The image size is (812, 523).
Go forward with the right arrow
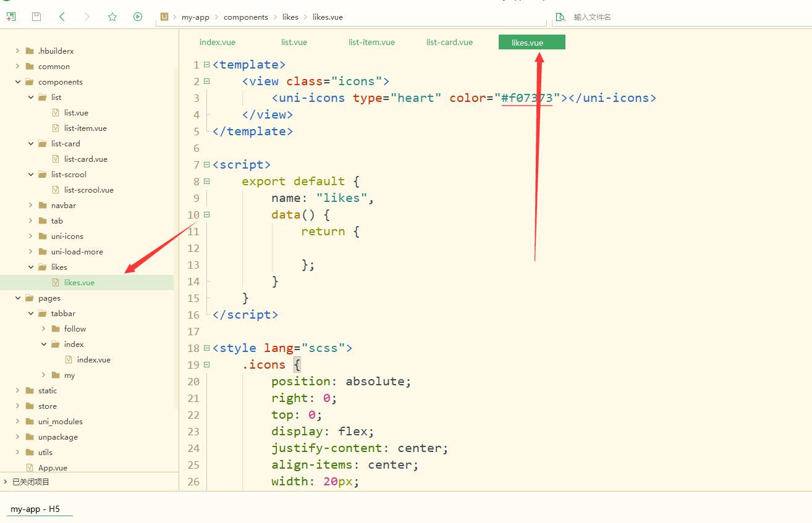pos(87,17)
